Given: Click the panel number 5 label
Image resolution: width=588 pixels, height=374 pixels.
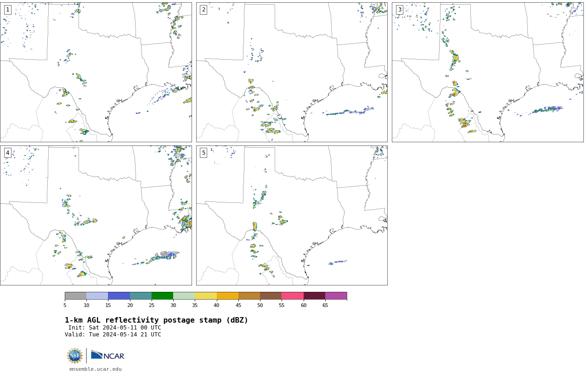Looking at the screenshot, I should pyautogui.click(x=204, y=153).
